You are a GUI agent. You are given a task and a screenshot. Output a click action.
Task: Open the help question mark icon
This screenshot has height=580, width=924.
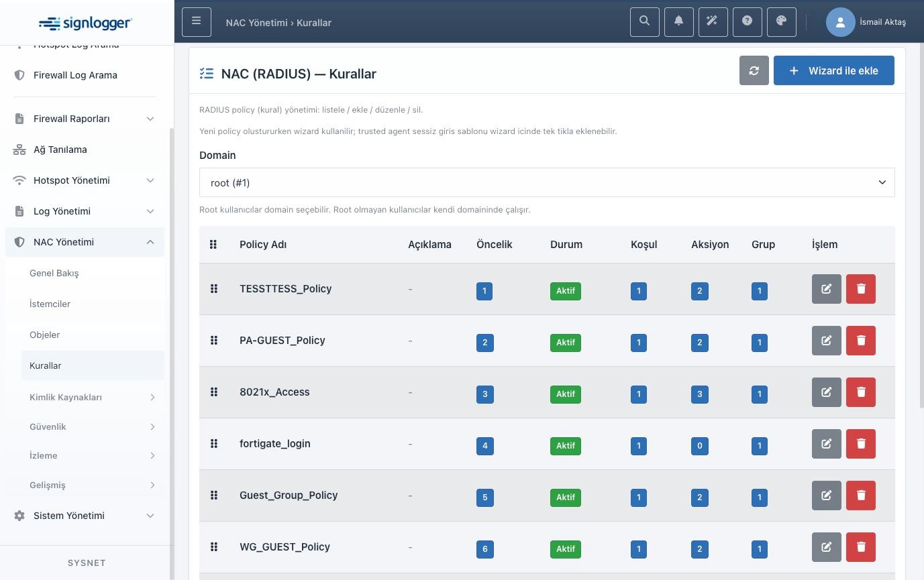click(x=748, y=22)
